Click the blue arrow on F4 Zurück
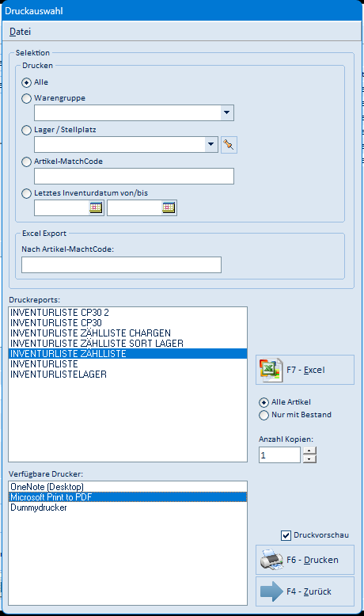Screen dimensions: 364x616 pyautogui.click(x=271, y=591)
